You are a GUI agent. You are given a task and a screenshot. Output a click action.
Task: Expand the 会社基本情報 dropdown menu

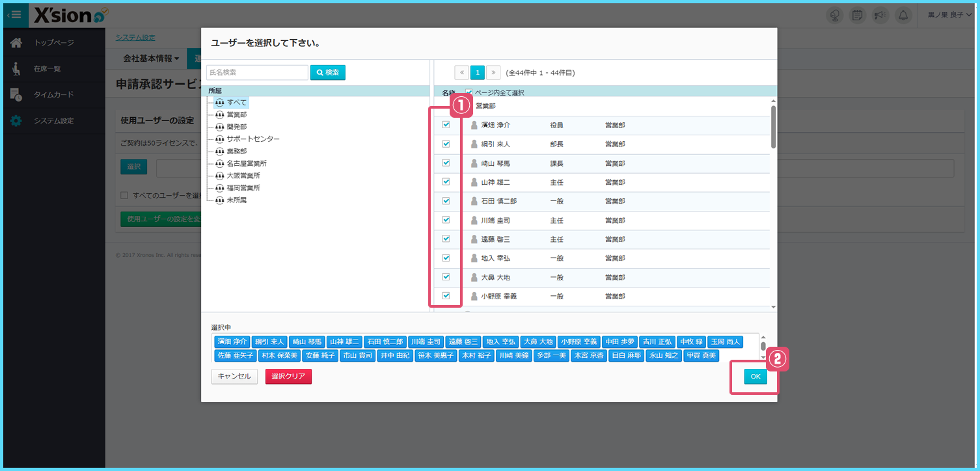pos(151,59)
